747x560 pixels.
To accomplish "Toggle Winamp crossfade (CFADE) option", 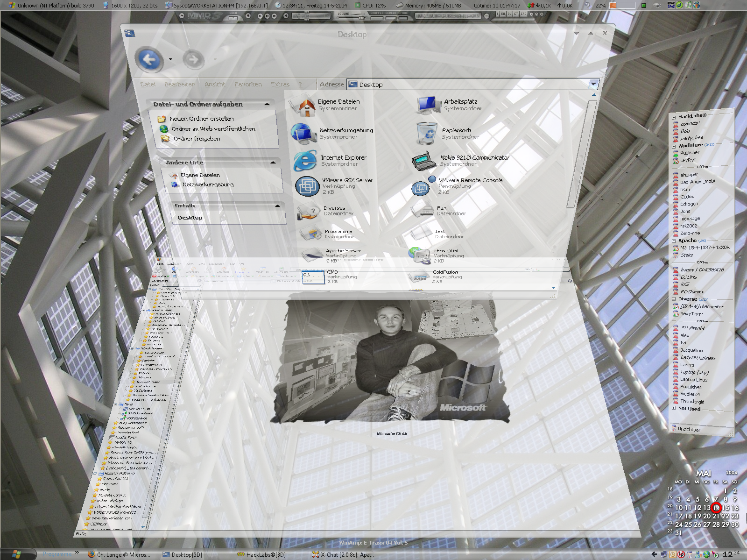I will 403,17.
